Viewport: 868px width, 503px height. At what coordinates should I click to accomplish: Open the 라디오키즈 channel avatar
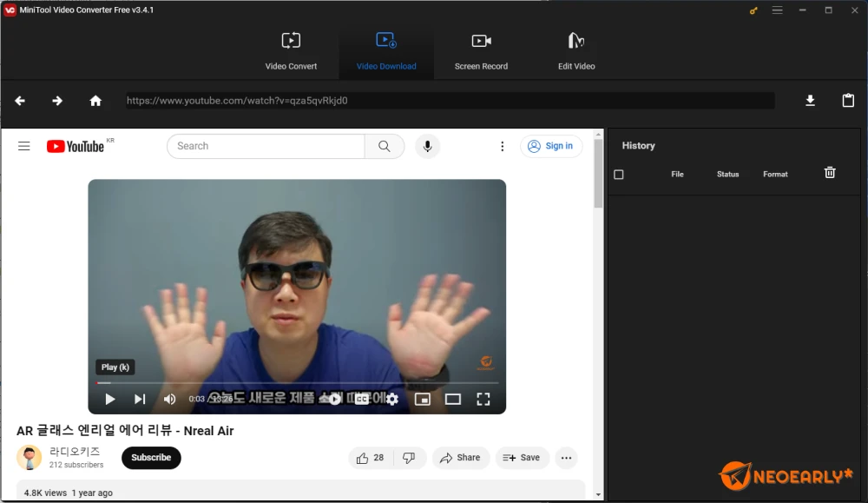point(30,458)
